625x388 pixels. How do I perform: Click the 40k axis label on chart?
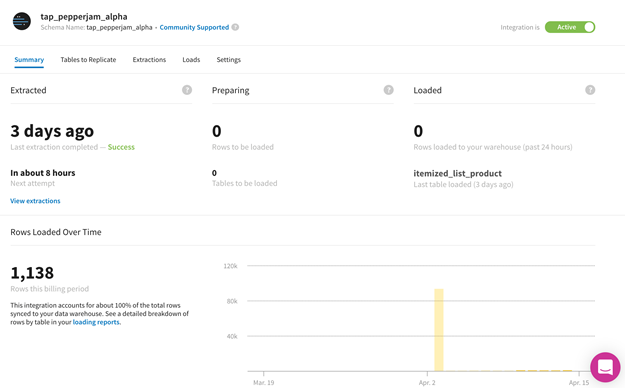(x=232, y=336)
